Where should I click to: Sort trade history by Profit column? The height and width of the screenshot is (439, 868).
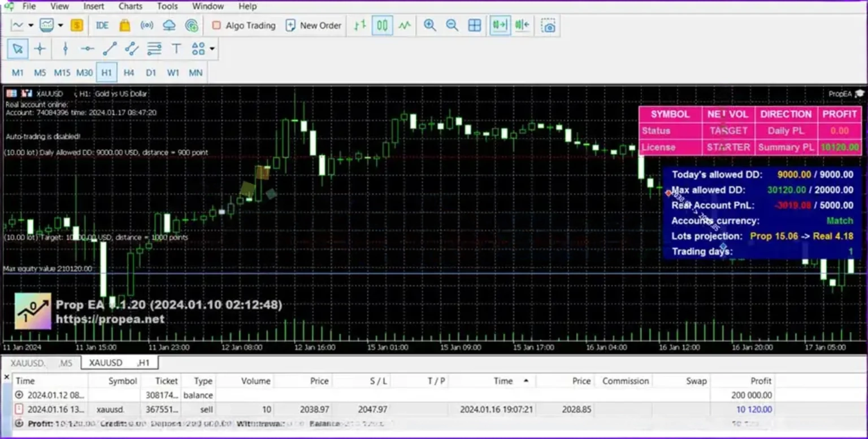click(x=761, y=381)
